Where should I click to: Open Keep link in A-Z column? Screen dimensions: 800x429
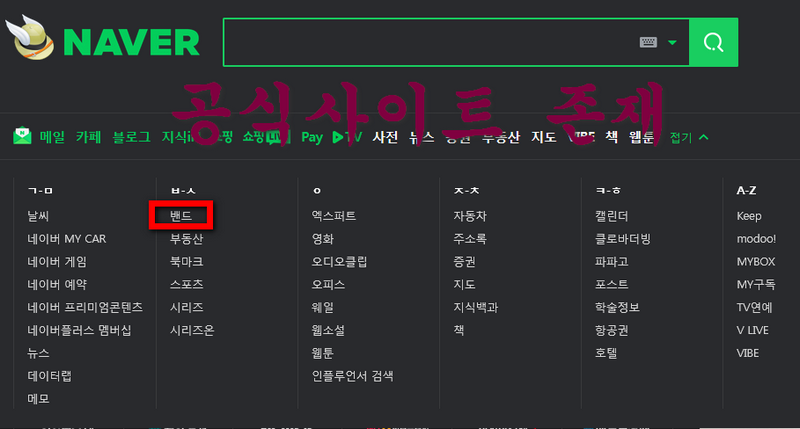click(x=749, y=216)
